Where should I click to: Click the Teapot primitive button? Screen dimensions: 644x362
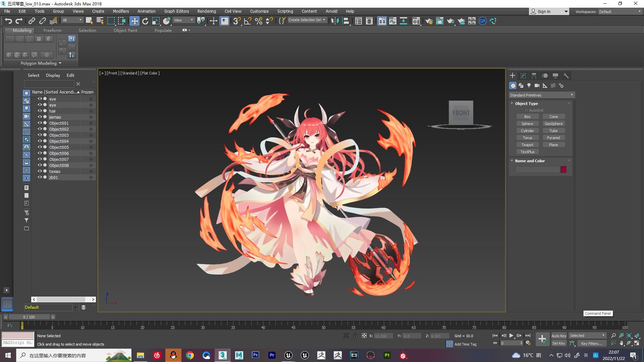click(x=527, y=145)
